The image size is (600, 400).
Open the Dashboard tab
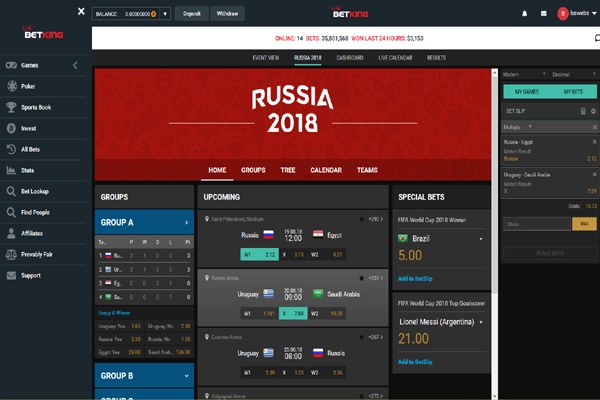[x=350, y=58]
